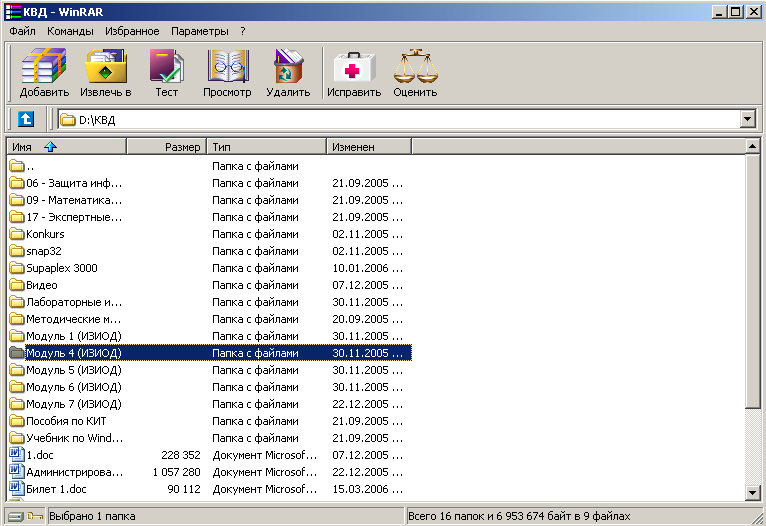This screenshot has height=526, width=766.
Task: Click the WinRAR icon in the title bar
Action: [13, 12]
